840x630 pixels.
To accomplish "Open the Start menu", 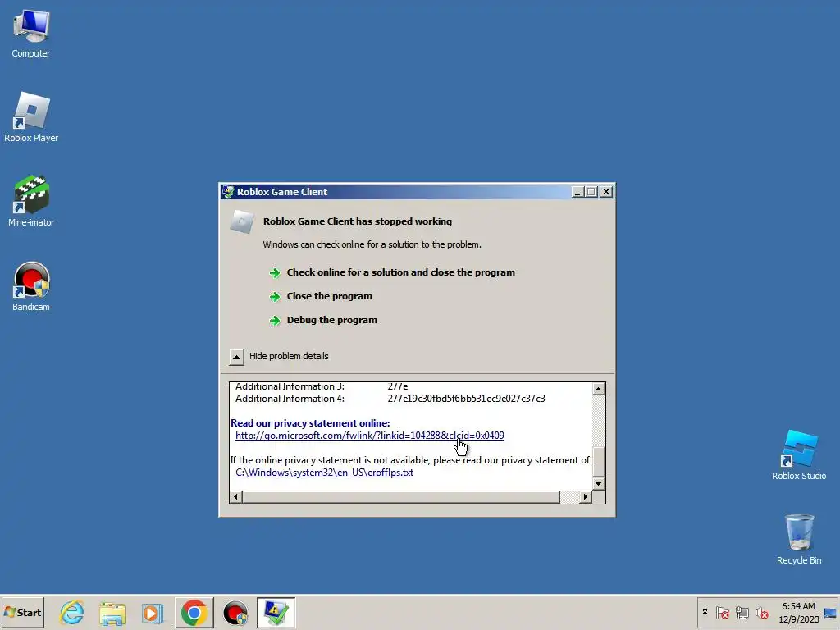I will [22, 612].
